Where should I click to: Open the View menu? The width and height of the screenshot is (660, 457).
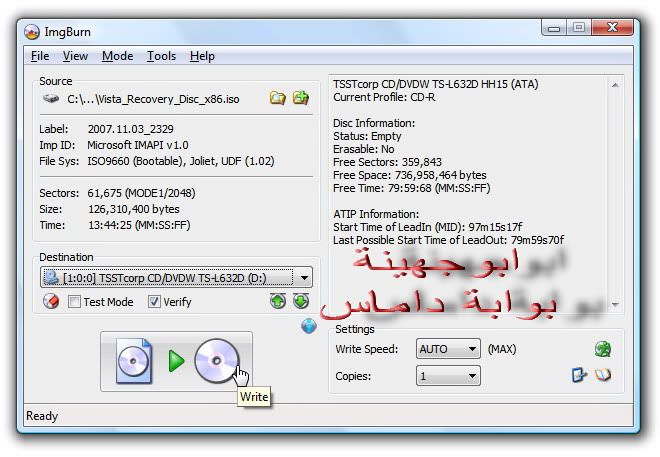[x=75, y=56]
